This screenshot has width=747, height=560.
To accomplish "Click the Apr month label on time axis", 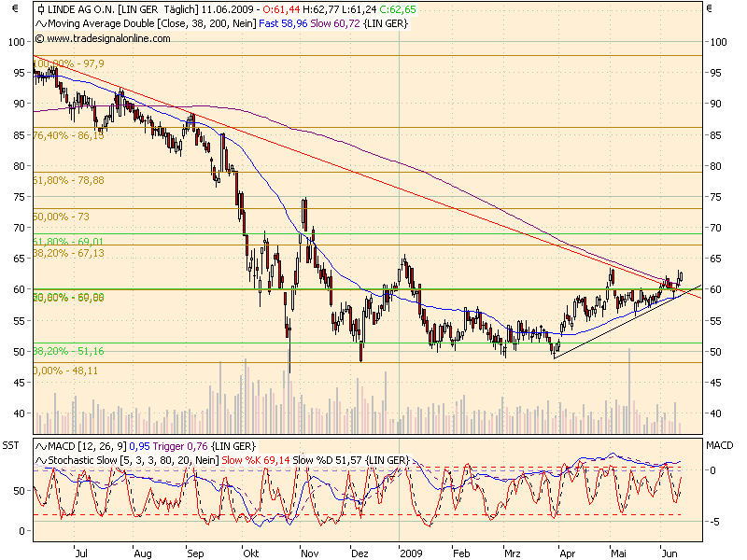I will pyautogui.click(x=568, y=553).
